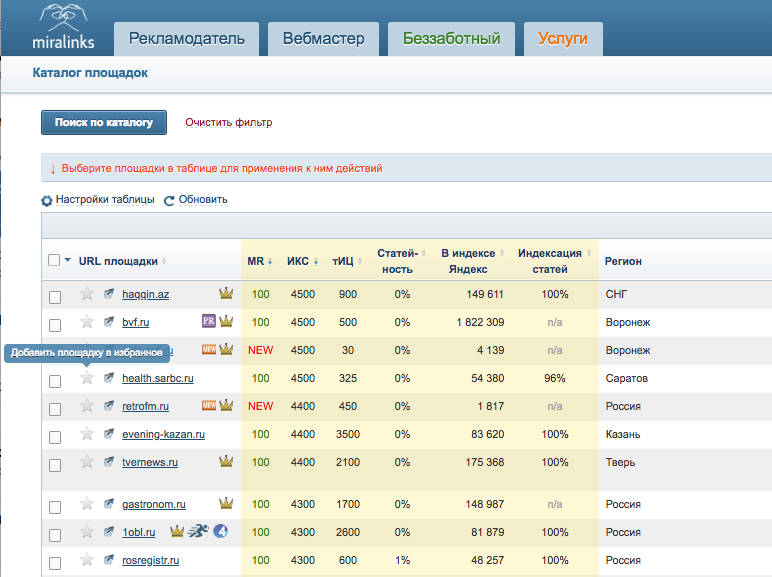This screenshot has height=577, width=772.
Task: Click Обновить to refresh table
Action: click(x=196, y=200)
